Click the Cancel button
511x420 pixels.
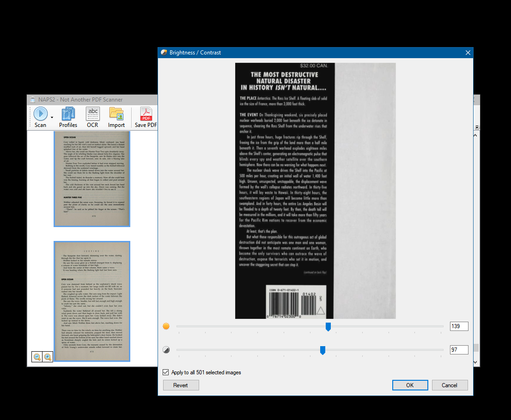click(450, 385)
